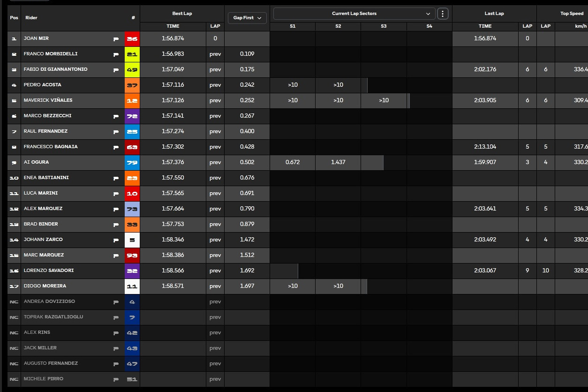Click the Best Lap column header
588x392 pixels.
tap(182, 14)
